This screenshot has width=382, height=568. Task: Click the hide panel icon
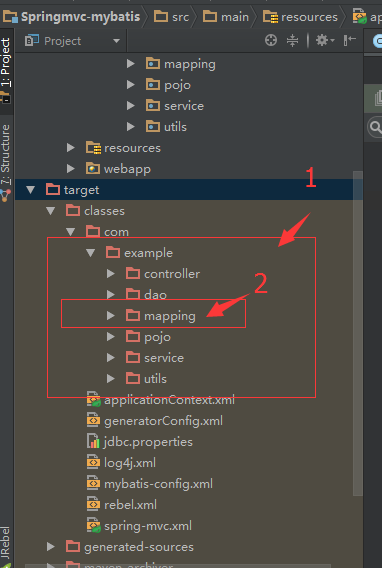[x=349, y=40]
